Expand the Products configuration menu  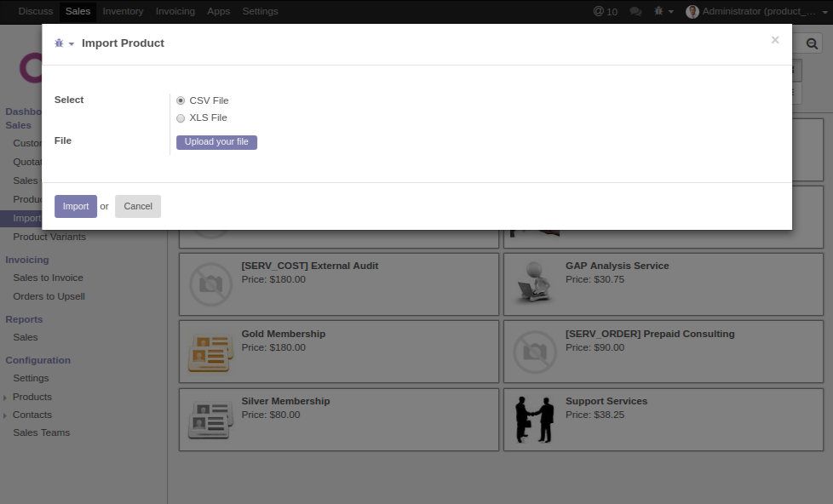[x=32, y=397]
